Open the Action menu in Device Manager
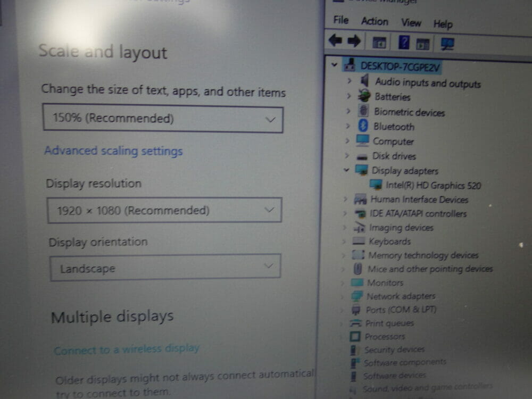Image resolution: width=532 pixels, height=399 pixels. (x=375, y=21)
